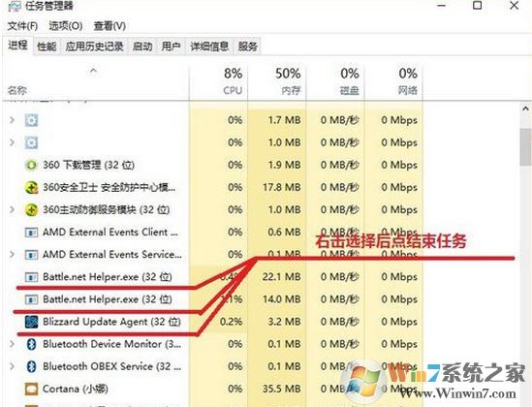This screenshot has width=532, height=407.
Task: Switch to the 用户 tab
Action: (171, 47)
